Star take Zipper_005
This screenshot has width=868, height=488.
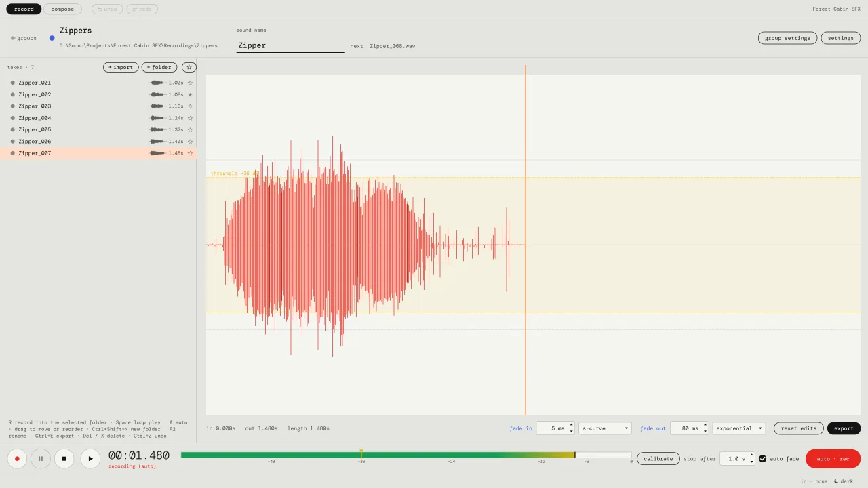[190, 130]
